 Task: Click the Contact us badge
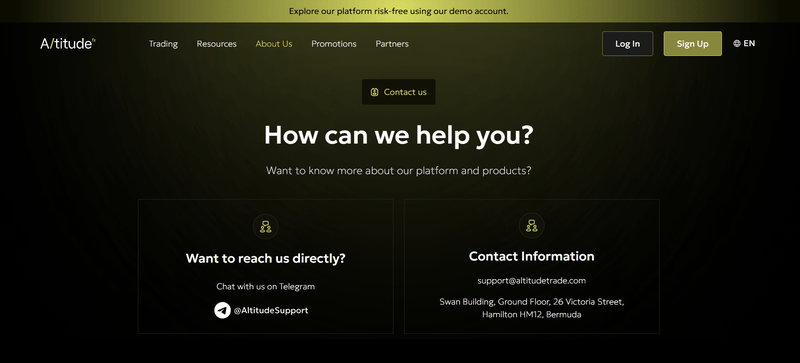click(x=398, y=92)
